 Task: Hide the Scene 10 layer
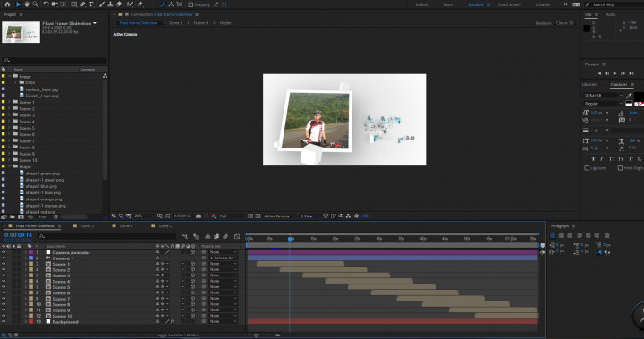click(x=4, y=316)
